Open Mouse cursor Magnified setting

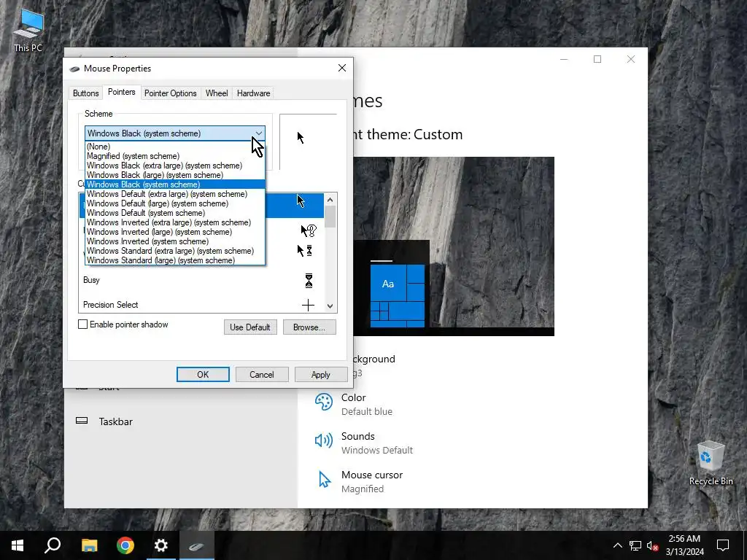tap(372, 481)
